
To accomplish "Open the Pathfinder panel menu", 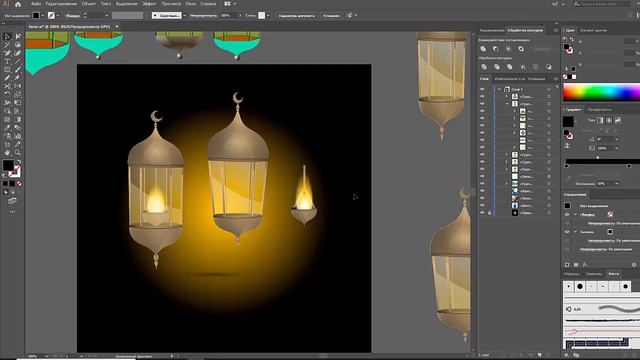I will click(556, 30).
